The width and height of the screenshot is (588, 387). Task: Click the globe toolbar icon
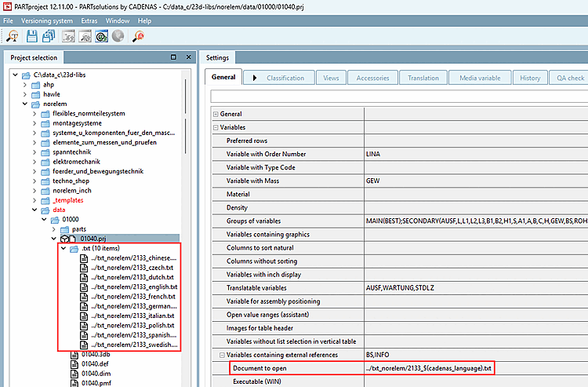tap(119, 36)
